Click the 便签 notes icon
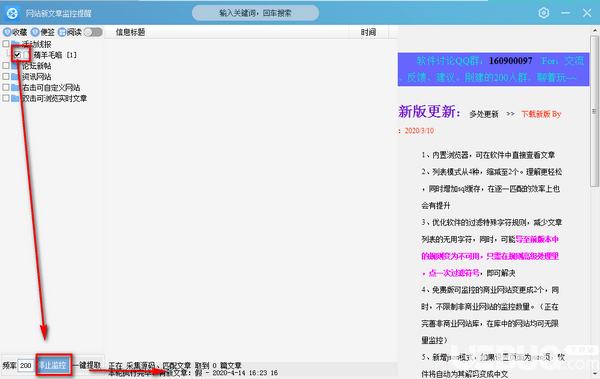Viewport: 600px width, 379px height. pyautogui.click(x=35, y=32)
